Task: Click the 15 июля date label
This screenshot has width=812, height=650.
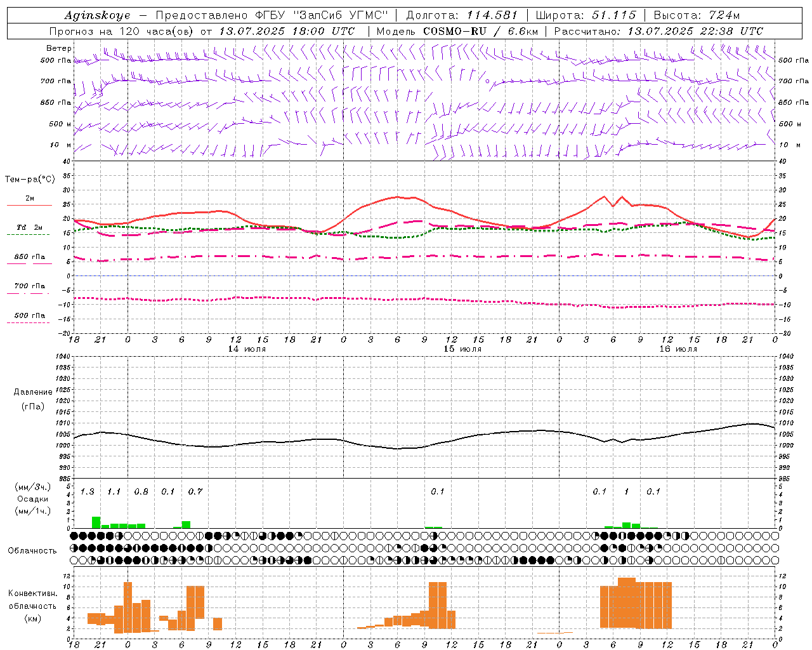Action: 462,349
